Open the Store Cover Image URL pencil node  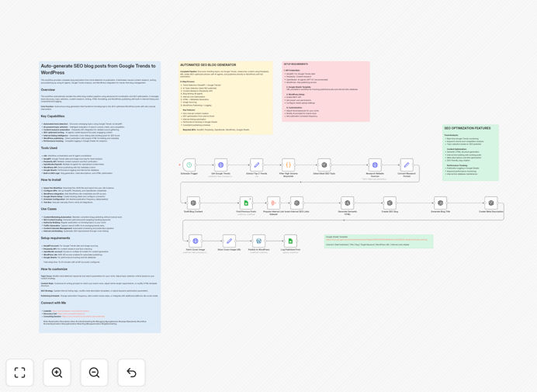click(229, 241)
